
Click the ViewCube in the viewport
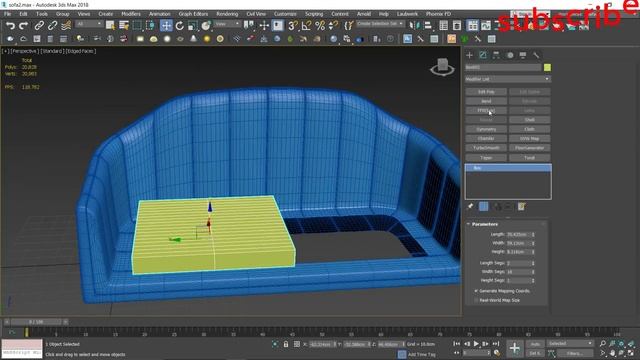(x=442, y=67)
